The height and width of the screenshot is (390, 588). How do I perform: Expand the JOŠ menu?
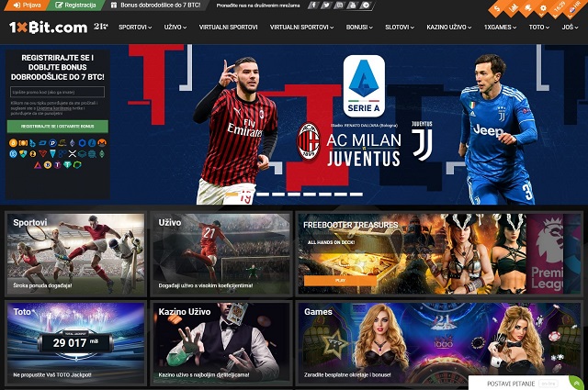click(x=570, y=27)
